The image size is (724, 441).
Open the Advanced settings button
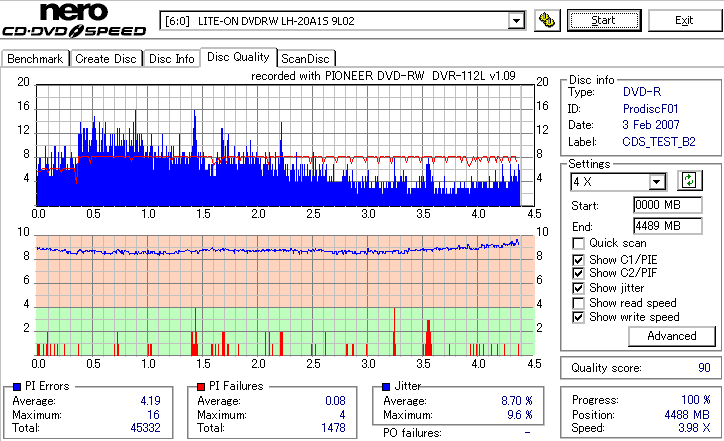(x=672, y=336)
